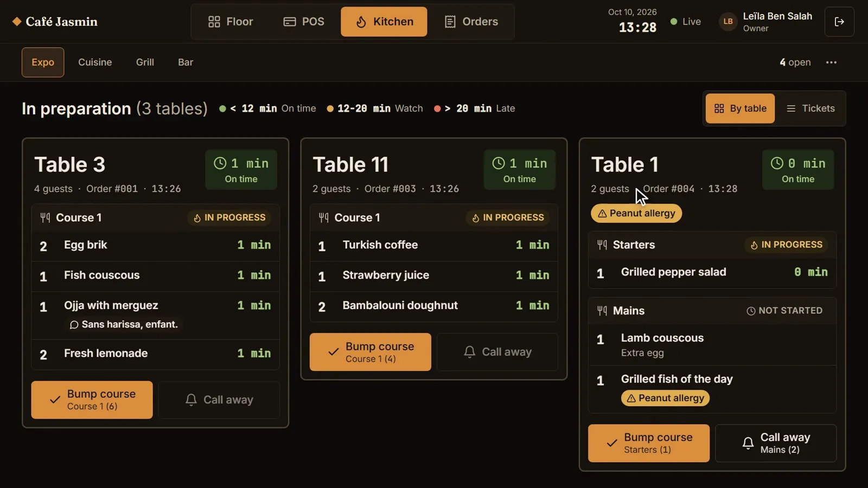Bump Starters course for Table 1
This screenshot has width=868, height=488.
pyautogui.click(x=649, y=443)
